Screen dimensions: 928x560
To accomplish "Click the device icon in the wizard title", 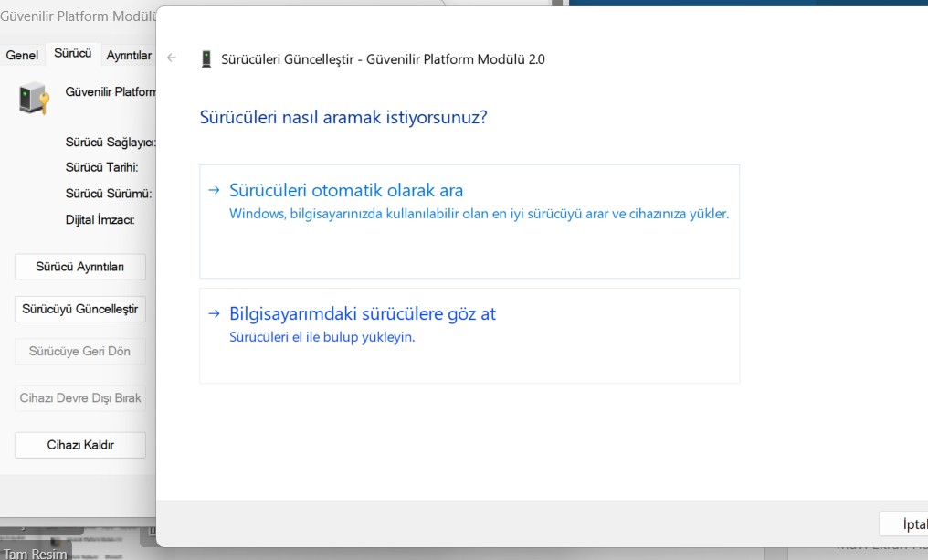I will (206, 59).
